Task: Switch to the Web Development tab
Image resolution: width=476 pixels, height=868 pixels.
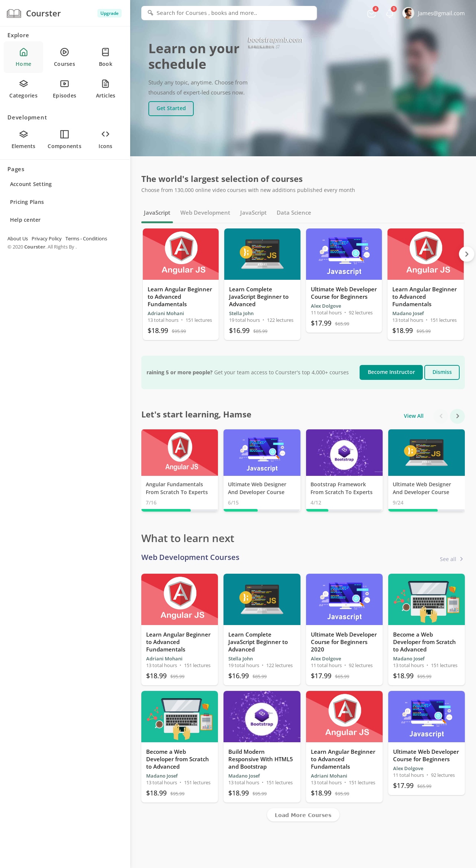Action: coord(205,213)
